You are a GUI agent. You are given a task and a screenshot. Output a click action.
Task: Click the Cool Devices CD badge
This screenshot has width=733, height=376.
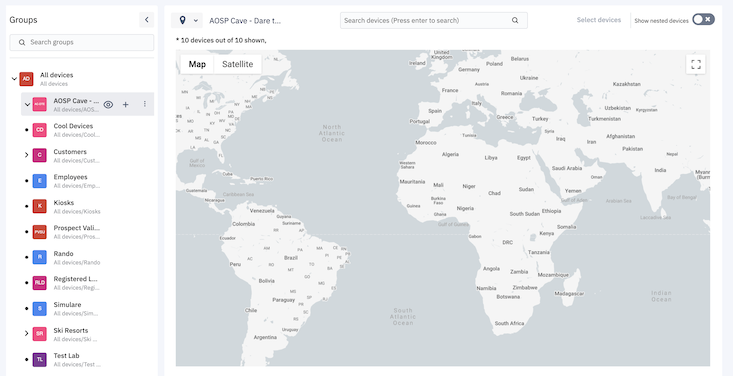coord(39,130)
